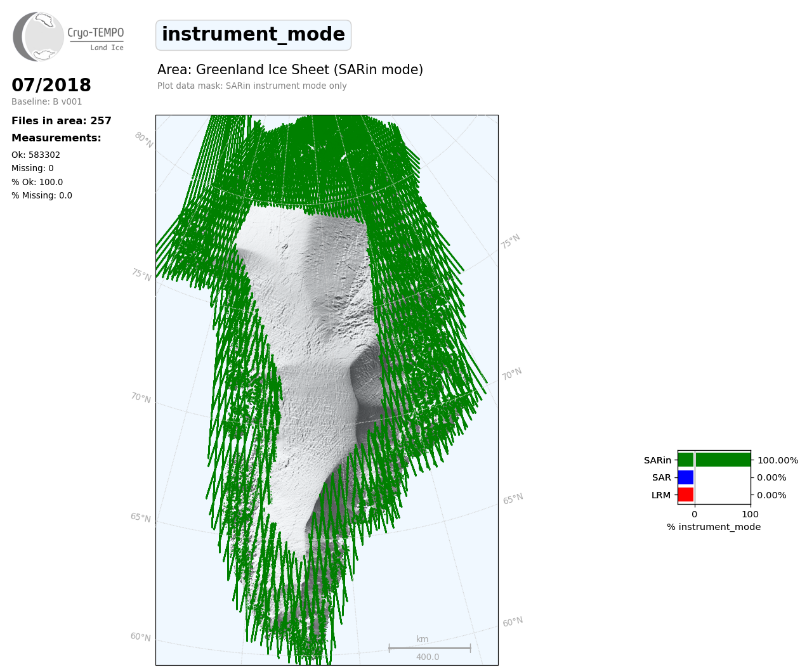Click the left 60°N latitude label
The height and width of the screenshot is (672, 807).
pyautogui.click(x=141, y=636)
